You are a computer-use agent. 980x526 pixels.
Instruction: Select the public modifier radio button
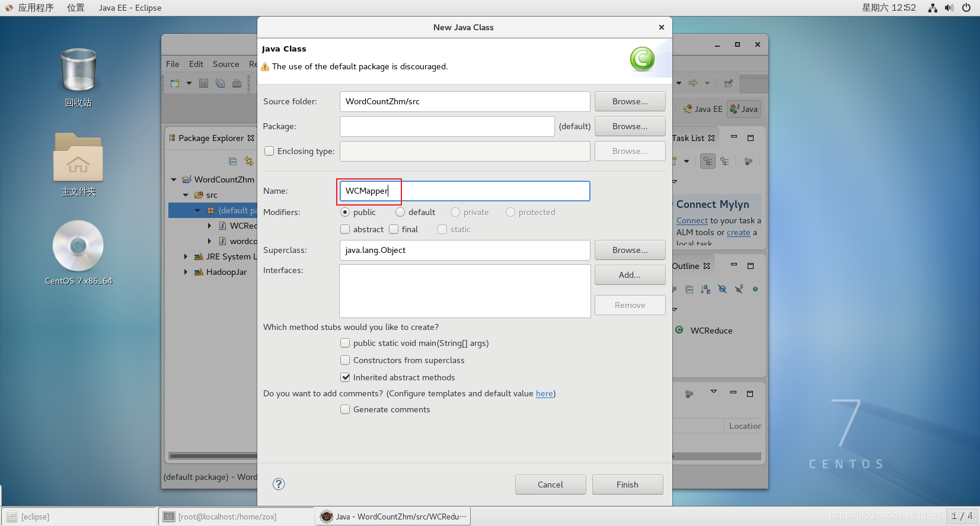coord(345,212)
